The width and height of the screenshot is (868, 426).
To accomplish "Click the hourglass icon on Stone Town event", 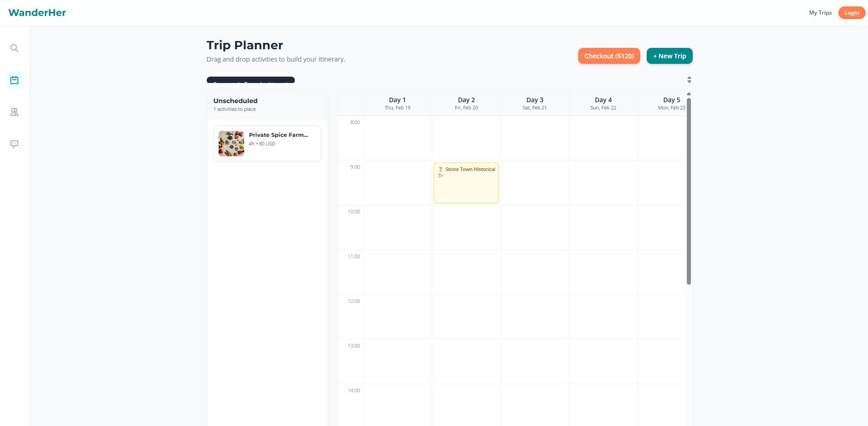I will (x=440, y=169).
